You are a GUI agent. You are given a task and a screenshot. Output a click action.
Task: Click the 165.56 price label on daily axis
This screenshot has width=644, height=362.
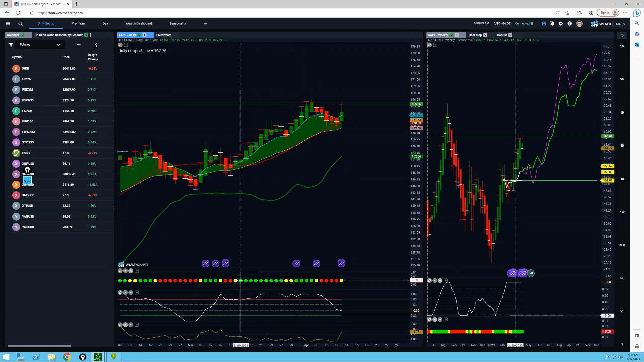(416, 104)
